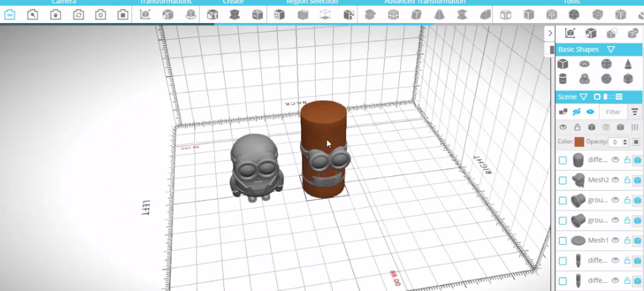Click the Opacity value field

coord(615,142)
